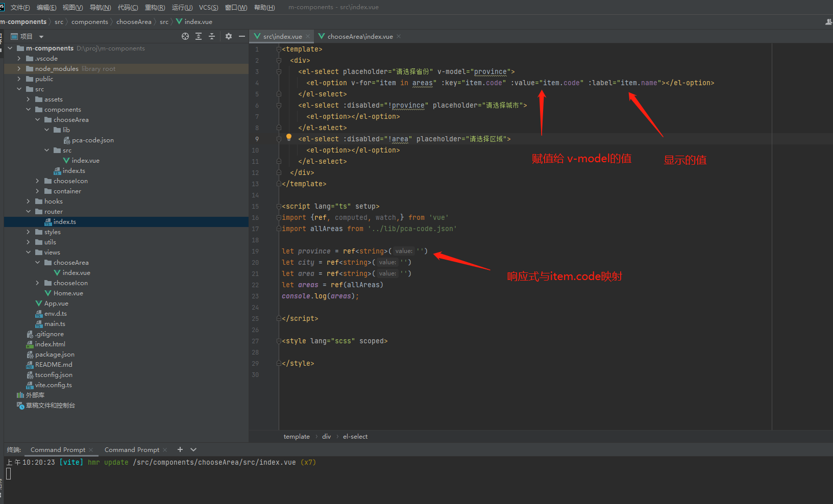The width and height of the screenshot is (833, 504).
Task: Open .gitignore file
Action: tap(45, 334)
